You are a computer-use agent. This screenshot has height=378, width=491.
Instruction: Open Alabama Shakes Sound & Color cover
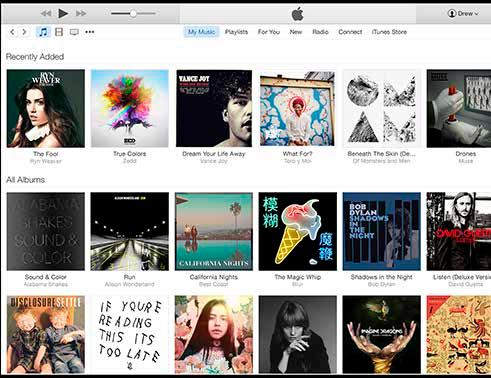click(x=46, y=231)
